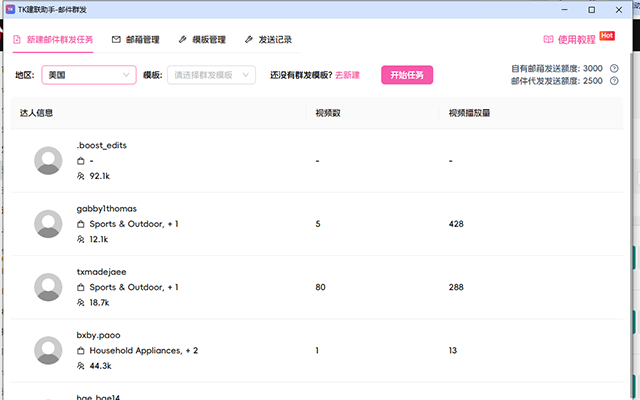Click the 自有邮箱发送额度: 3000 quota text
The width and height of the screenshot is (640, 400).
(x=557, y=69)
